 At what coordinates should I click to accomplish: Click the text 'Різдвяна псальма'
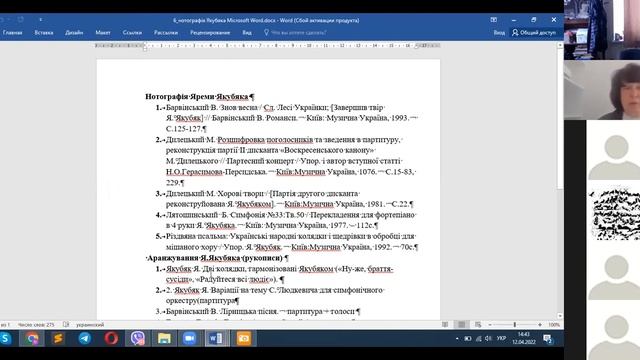click(196, 236)
